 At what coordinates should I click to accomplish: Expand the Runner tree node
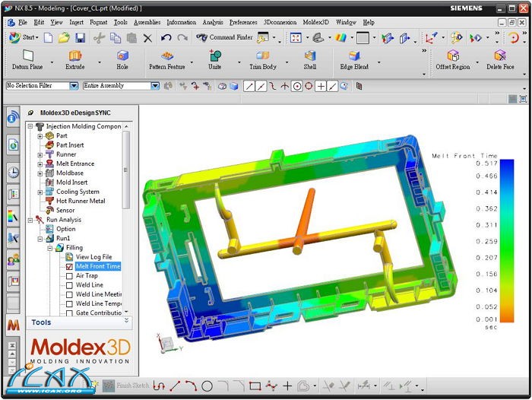click(x=40, y=154)
